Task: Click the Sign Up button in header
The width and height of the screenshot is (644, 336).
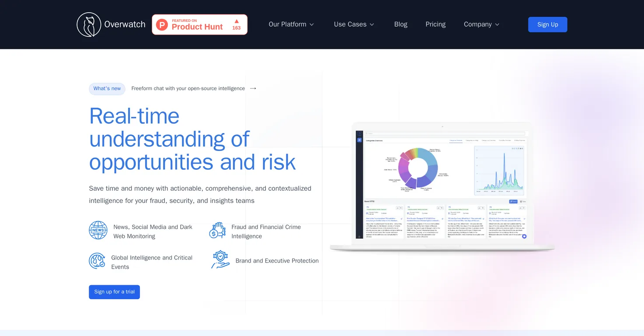Action: [x=548, y=24]
